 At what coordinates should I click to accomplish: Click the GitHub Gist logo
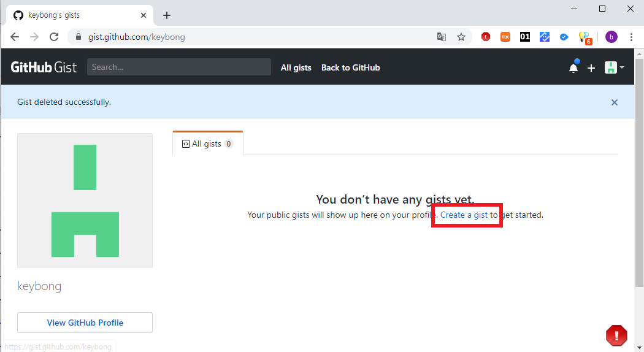tap(44, 67)
